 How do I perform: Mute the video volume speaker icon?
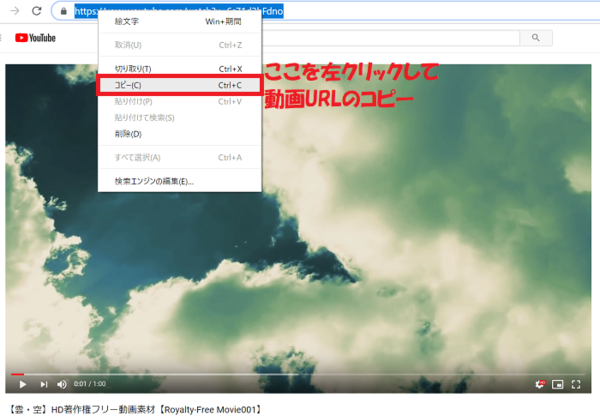tap(62, 384)
